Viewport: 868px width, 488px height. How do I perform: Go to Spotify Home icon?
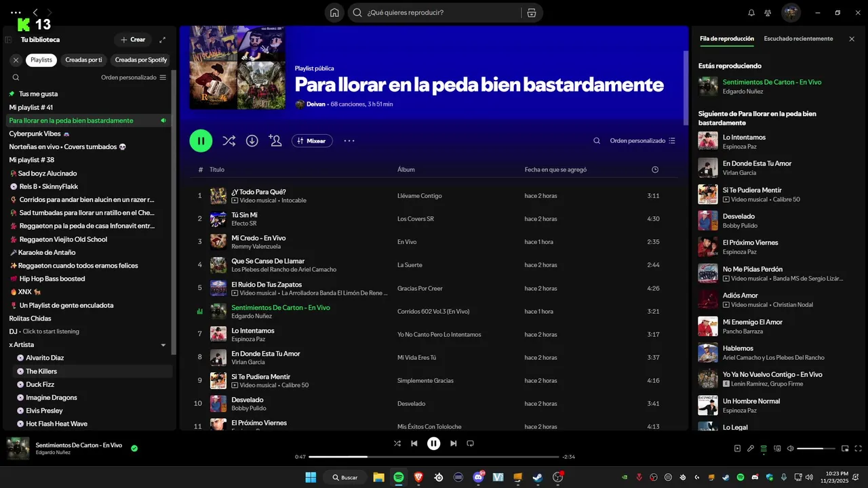point(334,12)
